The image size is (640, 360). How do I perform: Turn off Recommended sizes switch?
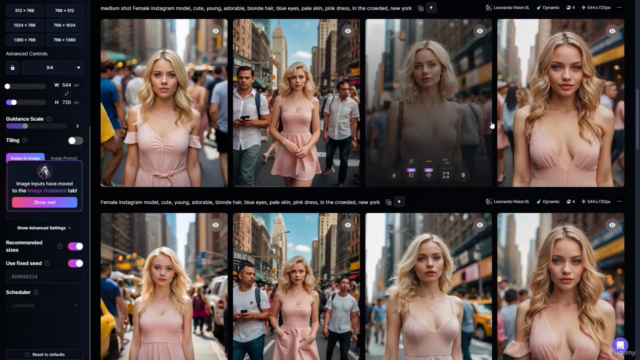pyautogui.click(x=75, y=246)
